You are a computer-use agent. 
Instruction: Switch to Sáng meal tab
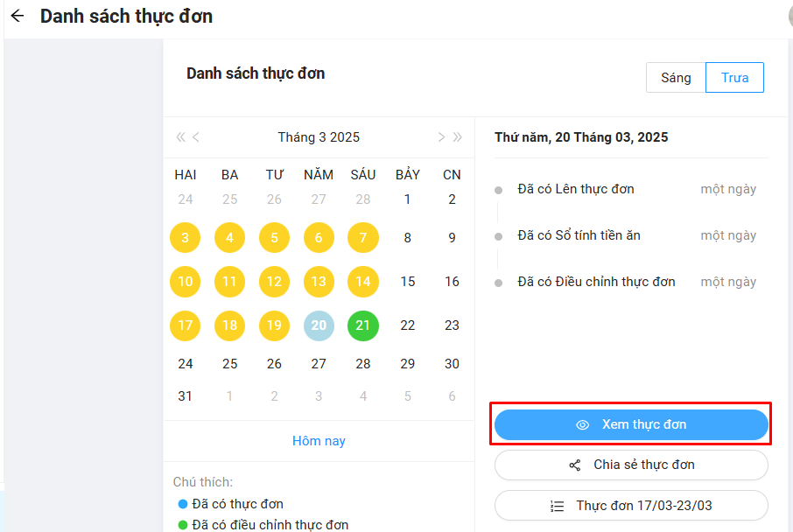676,78
